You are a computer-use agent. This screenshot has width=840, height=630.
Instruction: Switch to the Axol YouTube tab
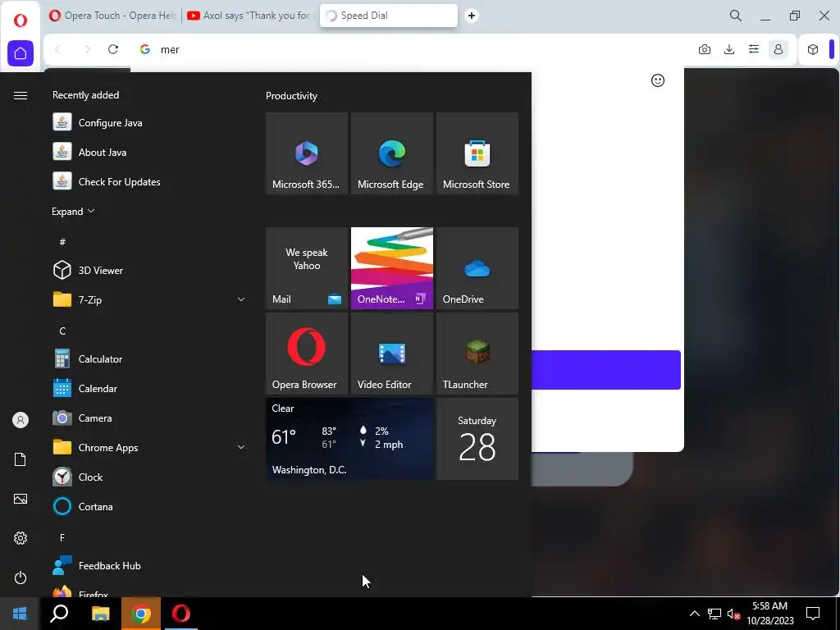coord(249,16)
